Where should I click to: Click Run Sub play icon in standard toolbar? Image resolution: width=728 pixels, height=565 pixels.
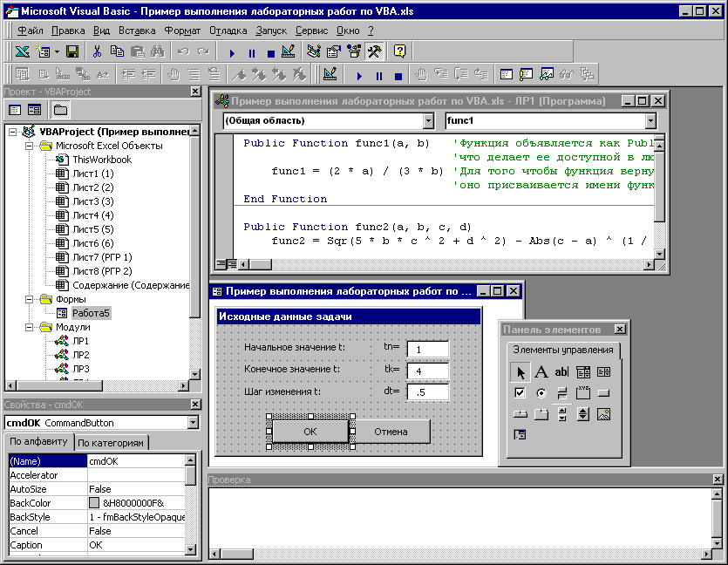click(232, 53)
